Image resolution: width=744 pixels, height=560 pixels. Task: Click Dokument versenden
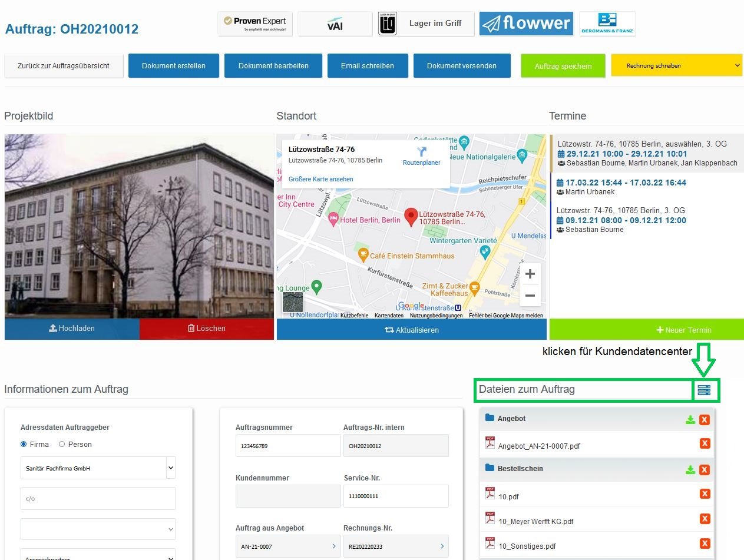pyautogui.click(x=462, y=66)
